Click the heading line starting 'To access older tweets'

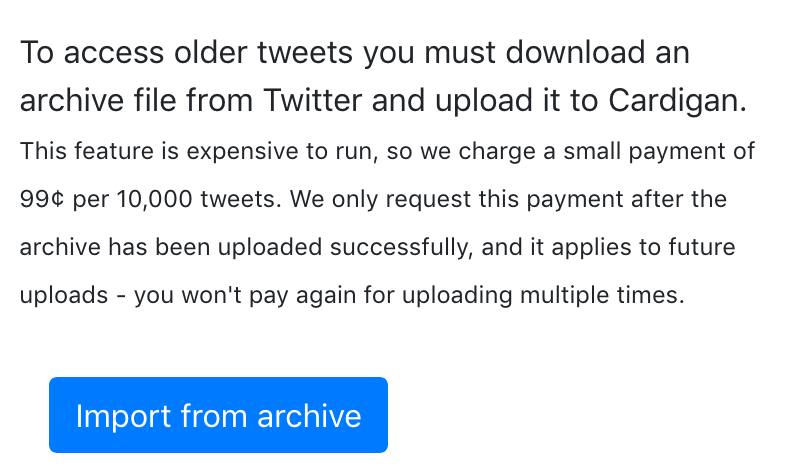pos(355,53)
